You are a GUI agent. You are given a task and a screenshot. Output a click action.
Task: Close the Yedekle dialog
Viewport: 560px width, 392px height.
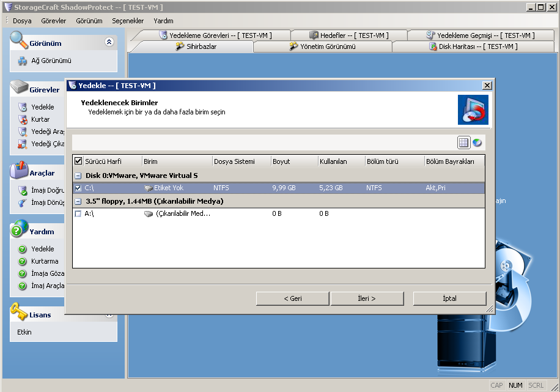[487, 86]
